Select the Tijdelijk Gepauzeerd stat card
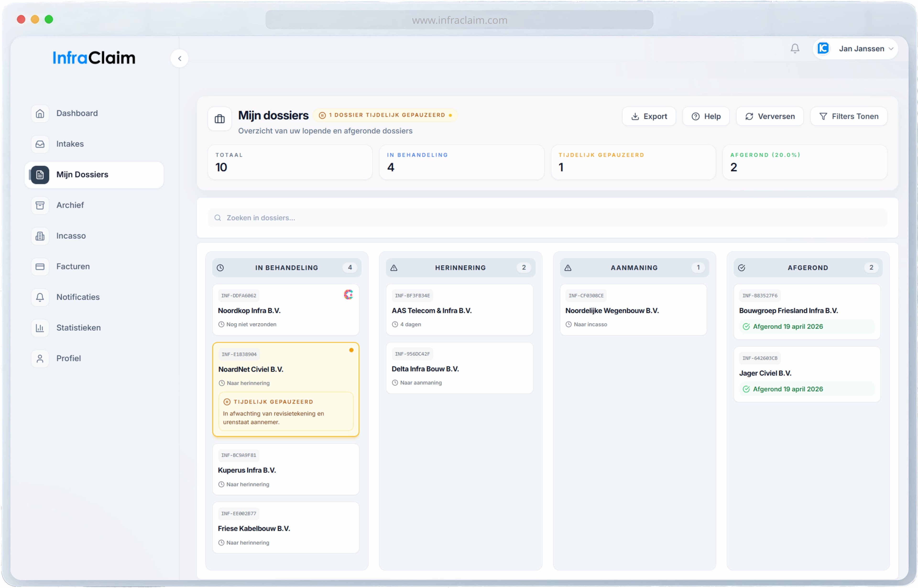Screen dimensions: 918x588 (x=633, y=162)
